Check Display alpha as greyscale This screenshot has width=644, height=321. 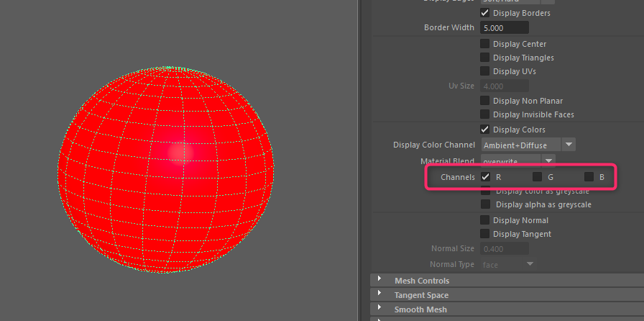[x=485, y=204]
